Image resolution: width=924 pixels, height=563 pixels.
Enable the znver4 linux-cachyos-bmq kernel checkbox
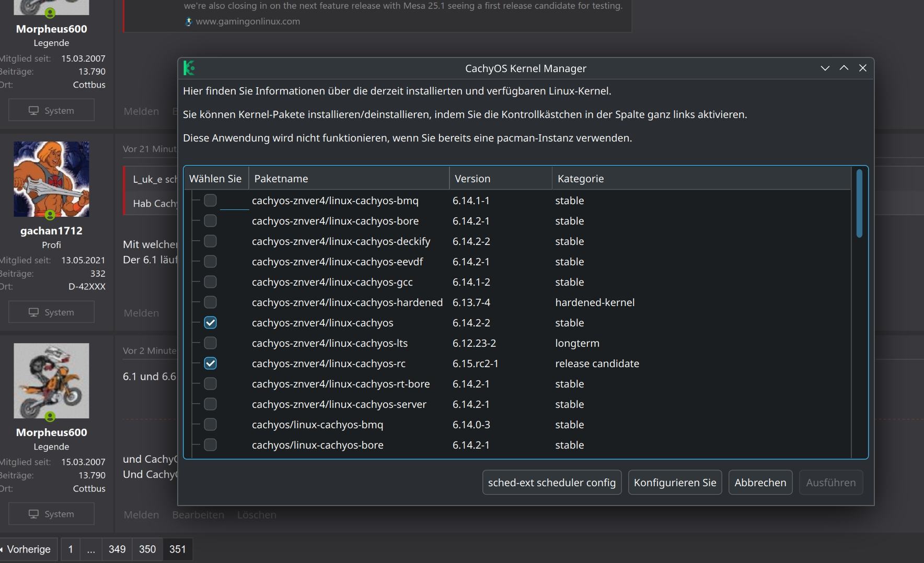[210, 200]
